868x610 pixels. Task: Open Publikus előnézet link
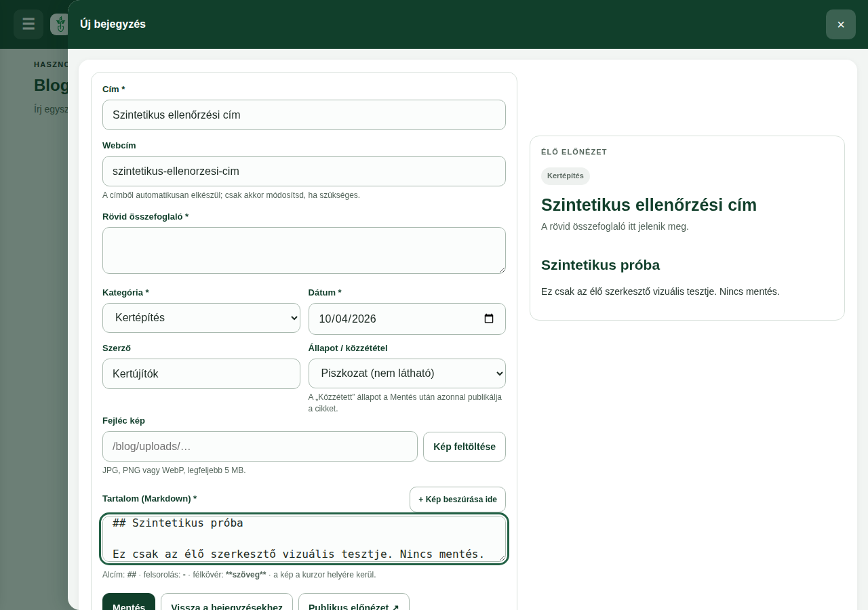point(354,603)
